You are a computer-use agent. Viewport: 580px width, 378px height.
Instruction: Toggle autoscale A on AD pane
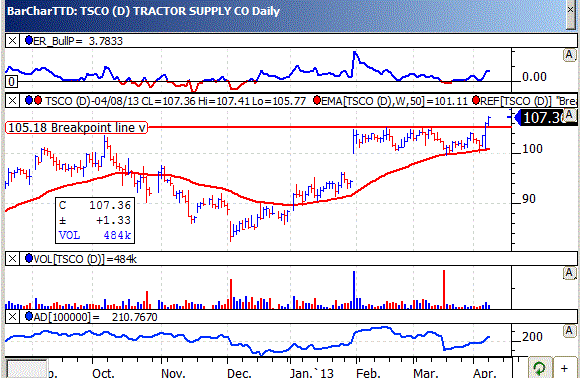[x=569, y=331]
